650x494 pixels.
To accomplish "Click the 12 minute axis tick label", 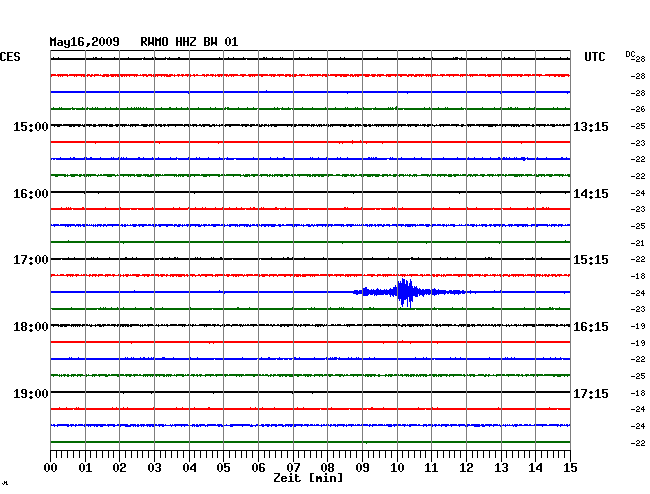I will click(x=466, y=468).
